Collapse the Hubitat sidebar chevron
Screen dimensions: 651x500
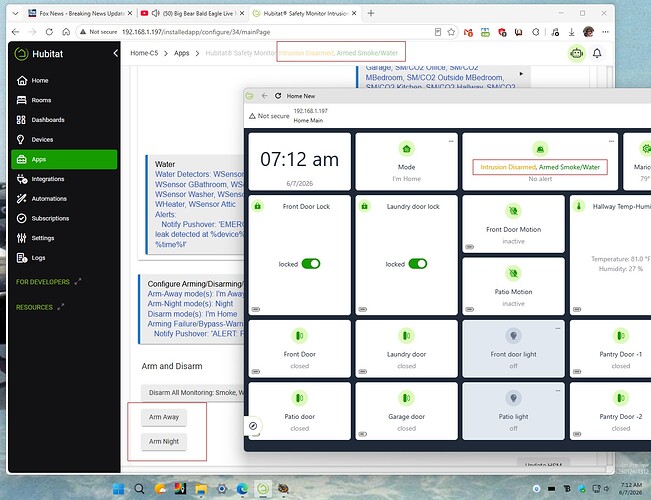tap(115, 53)
